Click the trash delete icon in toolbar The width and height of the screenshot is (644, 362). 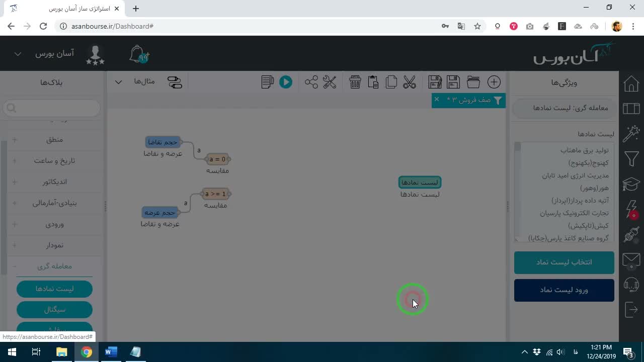355,82
